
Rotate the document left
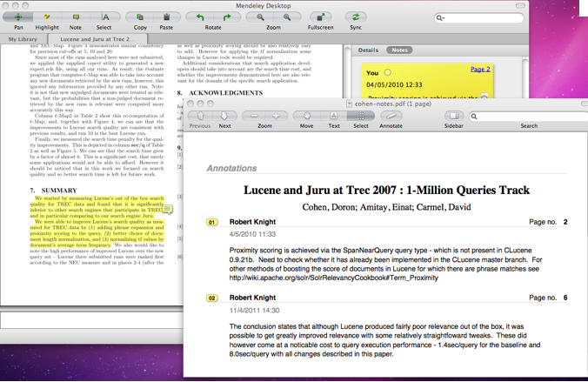(x=200, y=17)
